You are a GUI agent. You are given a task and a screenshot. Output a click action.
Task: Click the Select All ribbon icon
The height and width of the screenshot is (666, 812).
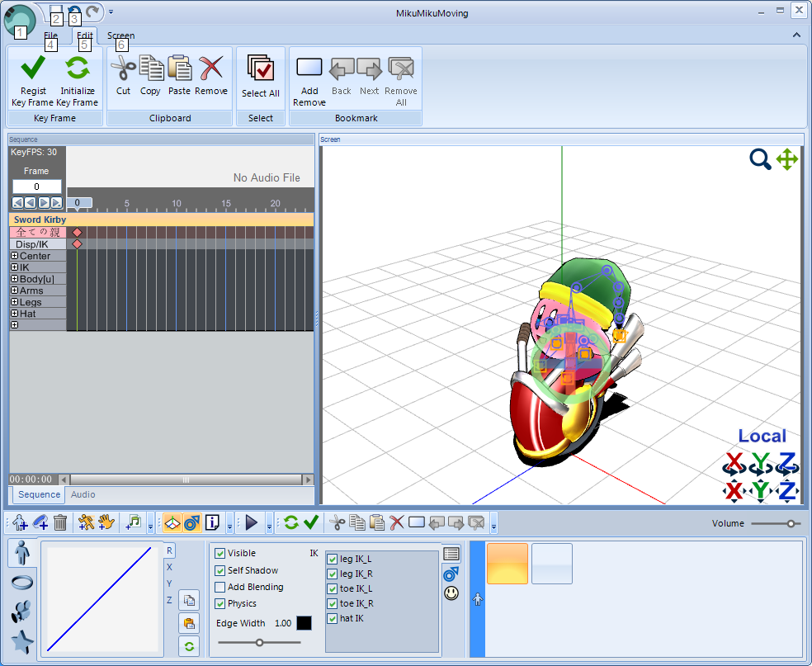click(261, 76)
